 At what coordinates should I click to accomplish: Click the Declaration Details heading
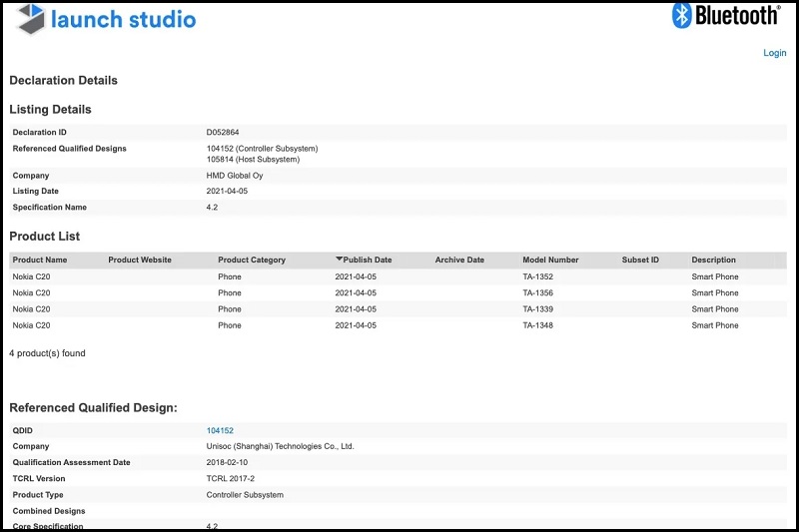pyautogui.click(x=64, y=81)
